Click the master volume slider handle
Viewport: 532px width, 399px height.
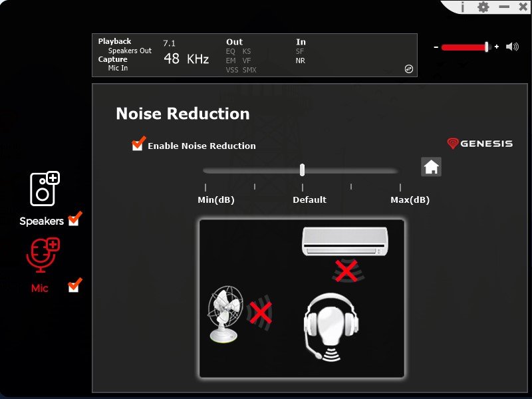(x=487, y=47)
